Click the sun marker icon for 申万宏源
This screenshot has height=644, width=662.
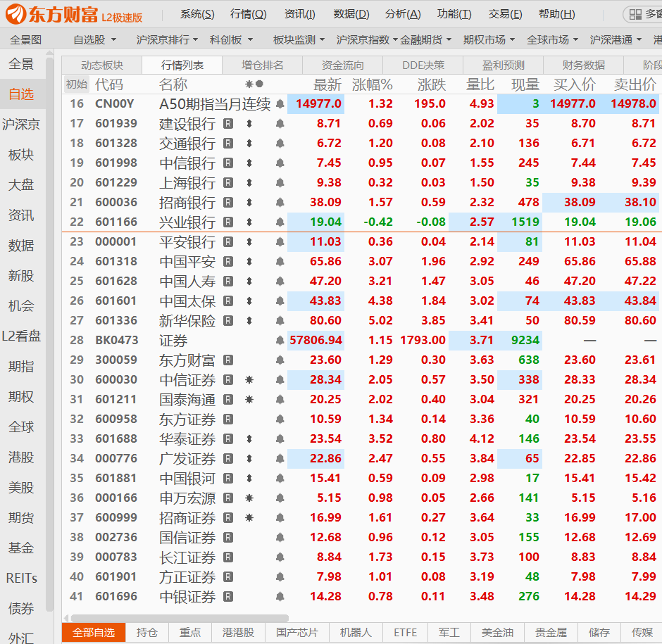tap(249, 498)
